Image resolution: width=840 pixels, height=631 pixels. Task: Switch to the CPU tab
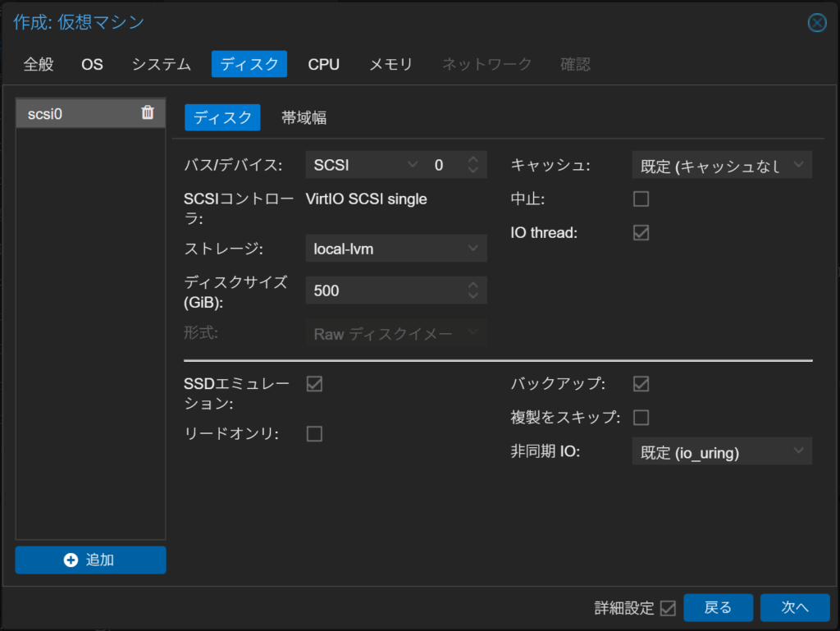pos(323,64)
